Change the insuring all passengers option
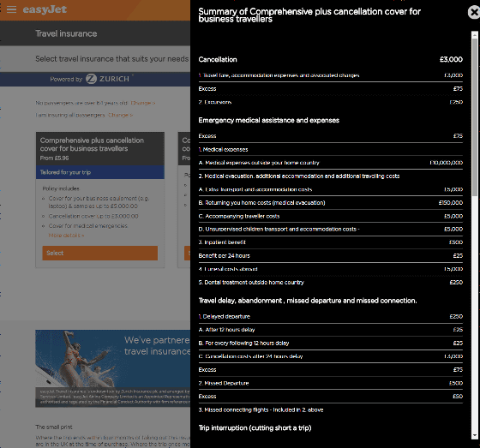The height and width of the screenshot is (448, 480). coord(120,115)
